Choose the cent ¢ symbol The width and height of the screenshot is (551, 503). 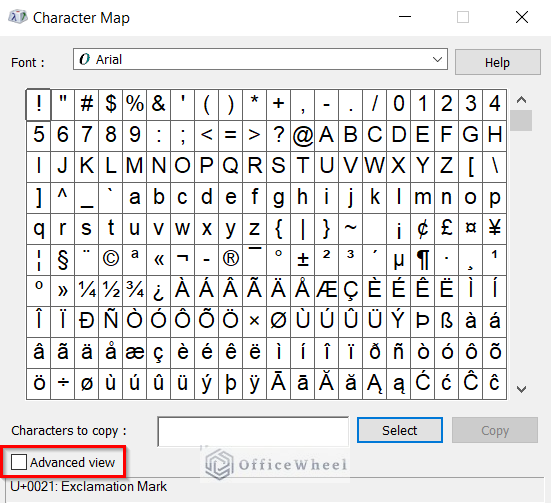tap(422, 229)
